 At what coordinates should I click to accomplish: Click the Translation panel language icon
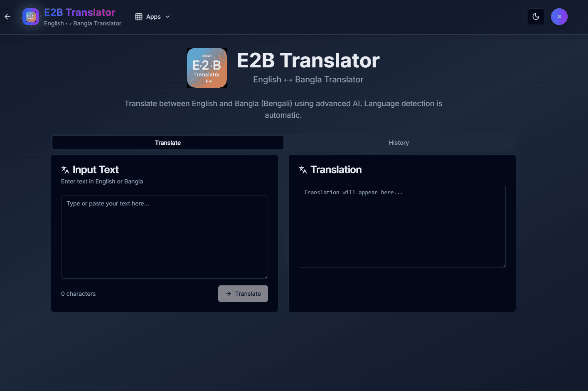(x=303, y=170)
